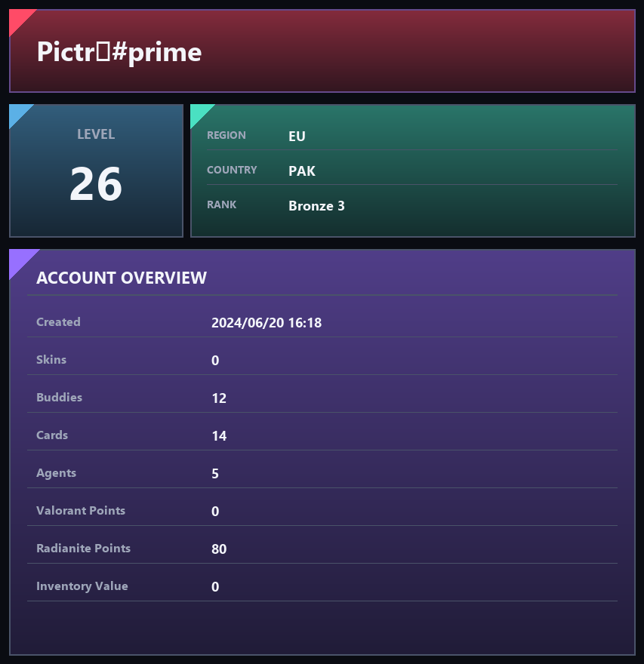This screenshot has width=644, height=664.
Task: Click the level number 26
Action: tap(96, 184)
